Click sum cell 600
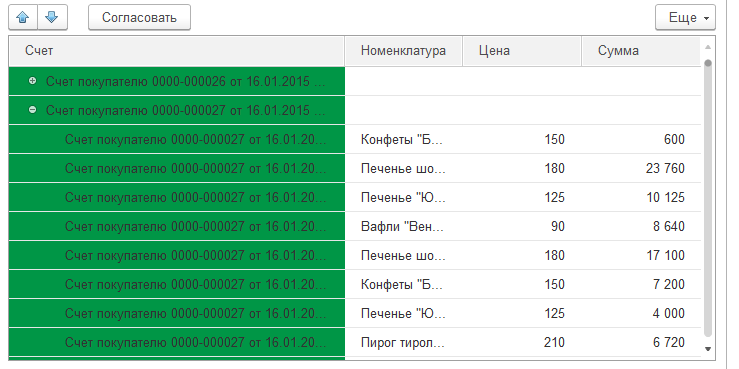739x369 pixels. [641, 139]
